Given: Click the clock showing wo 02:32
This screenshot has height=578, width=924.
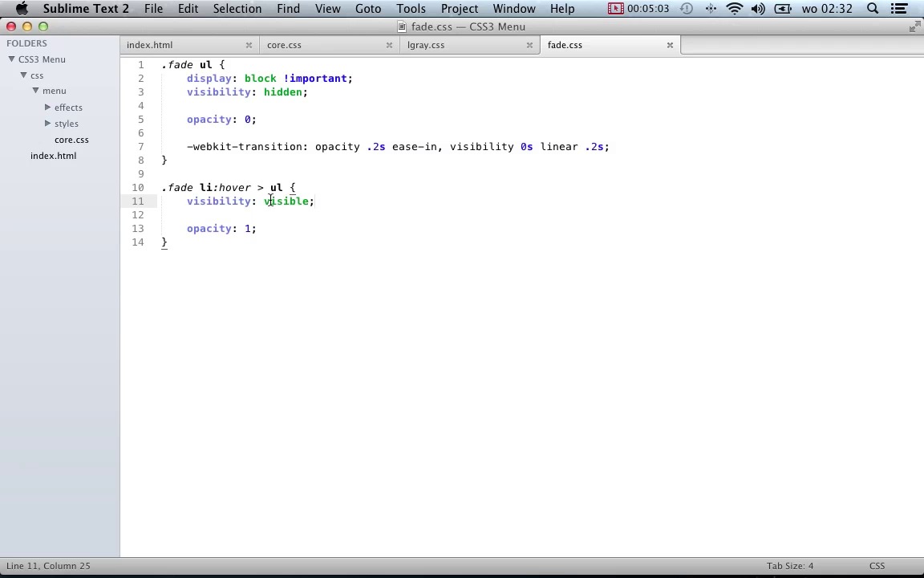Looking at the screenshot, I should click(827, 8).
